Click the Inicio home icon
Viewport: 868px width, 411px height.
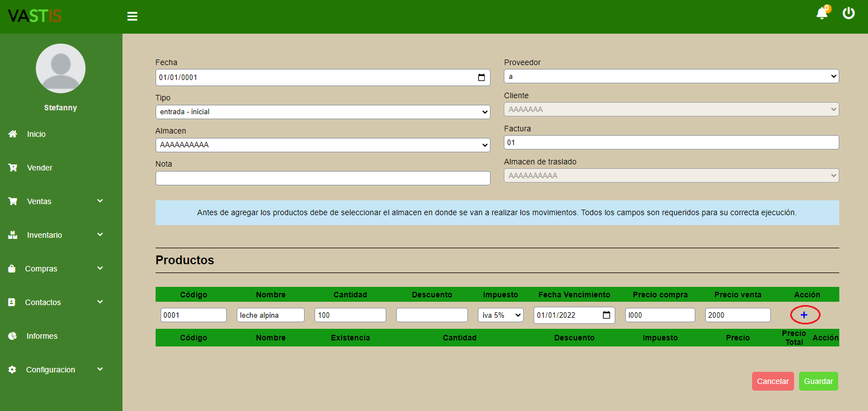13,134
